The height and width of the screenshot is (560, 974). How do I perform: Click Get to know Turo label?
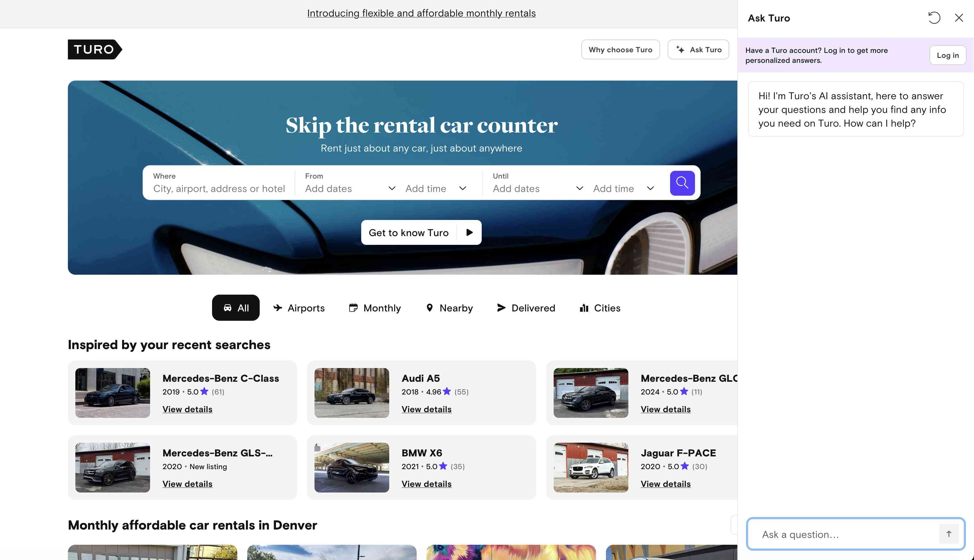408,232
